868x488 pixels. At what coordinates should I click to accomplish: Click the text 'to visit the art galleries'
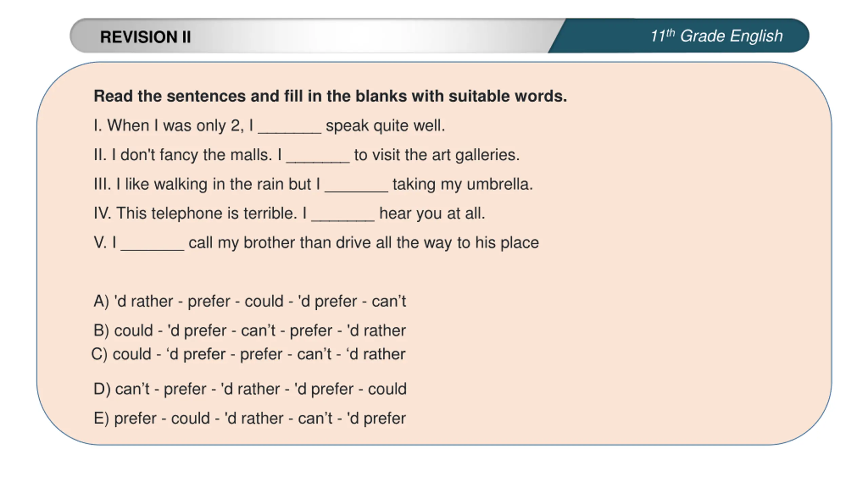437,155
